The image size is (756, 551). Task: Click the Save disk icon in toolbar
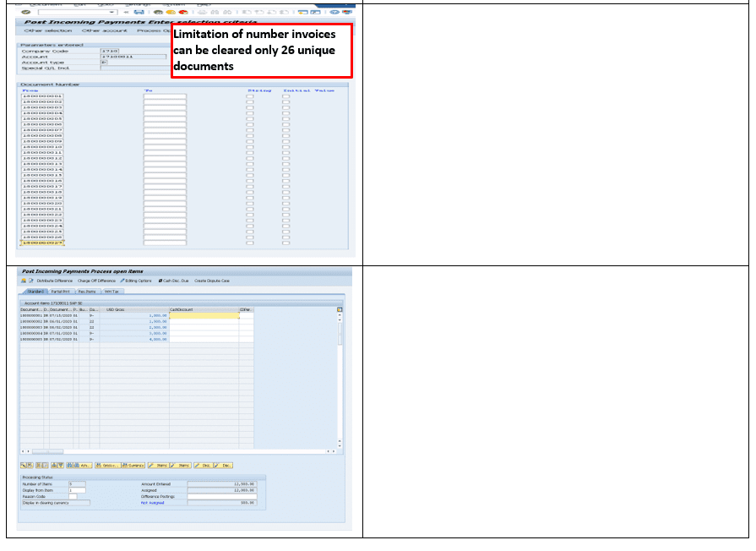tap(138, 12)
